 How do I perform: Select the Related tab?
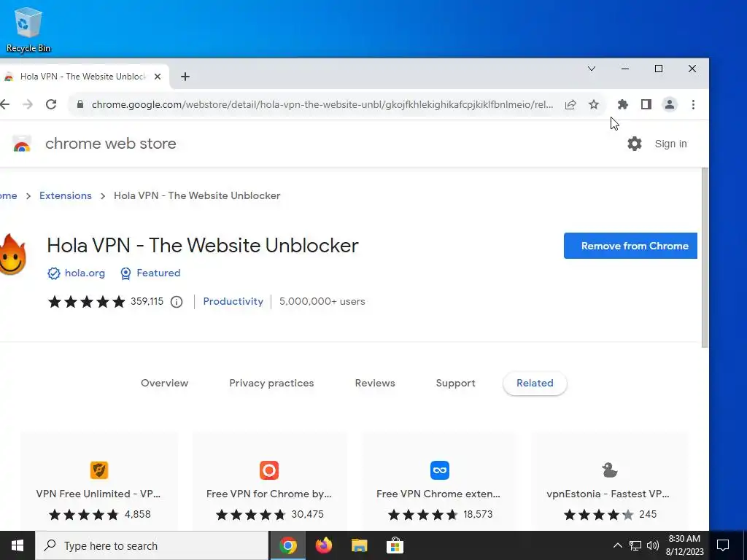point(535,384)
